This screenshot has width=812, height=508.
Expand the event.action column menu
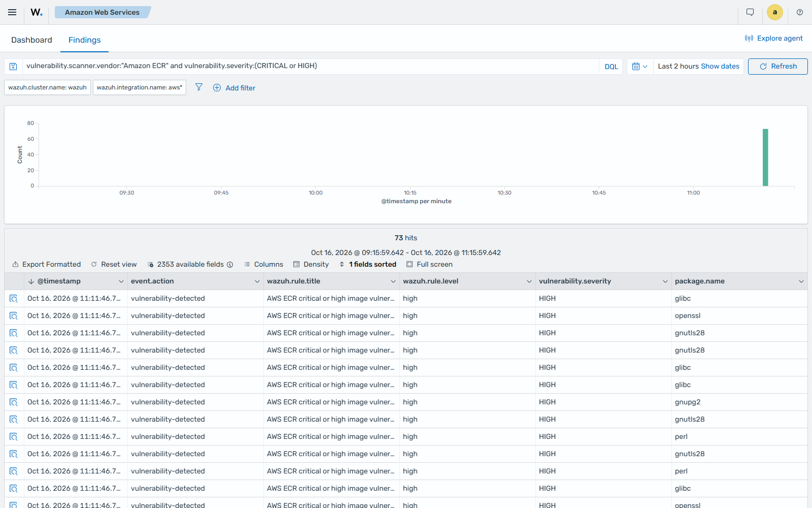tap(257, 281)
